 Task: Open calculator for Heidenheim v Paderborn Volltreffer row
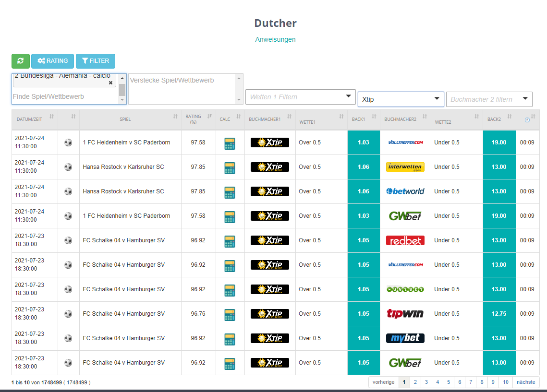point(230,143)
